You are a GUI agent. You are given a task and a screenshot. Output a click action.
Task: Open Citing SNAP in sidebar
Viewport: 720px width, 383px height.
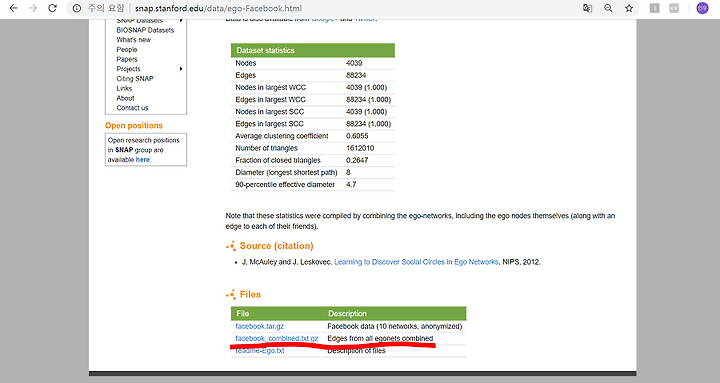(x=135, y=79)
